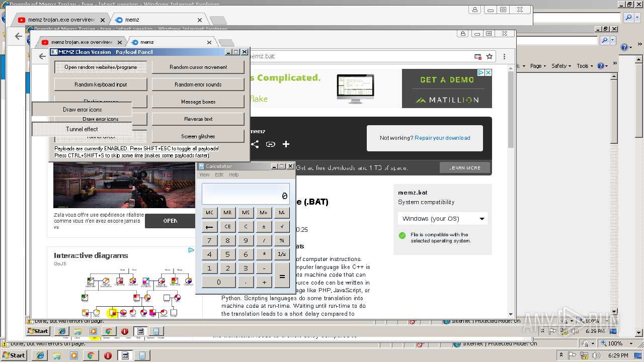Toggle 'Reverse text' payload

(x=198, y=119)
